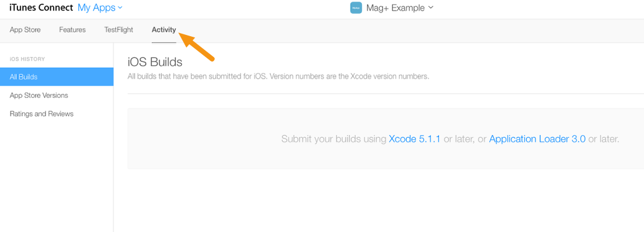The image size is (644, 232).
Task: Select All Builds in the sidebar
Action: (x=57, y=77)
